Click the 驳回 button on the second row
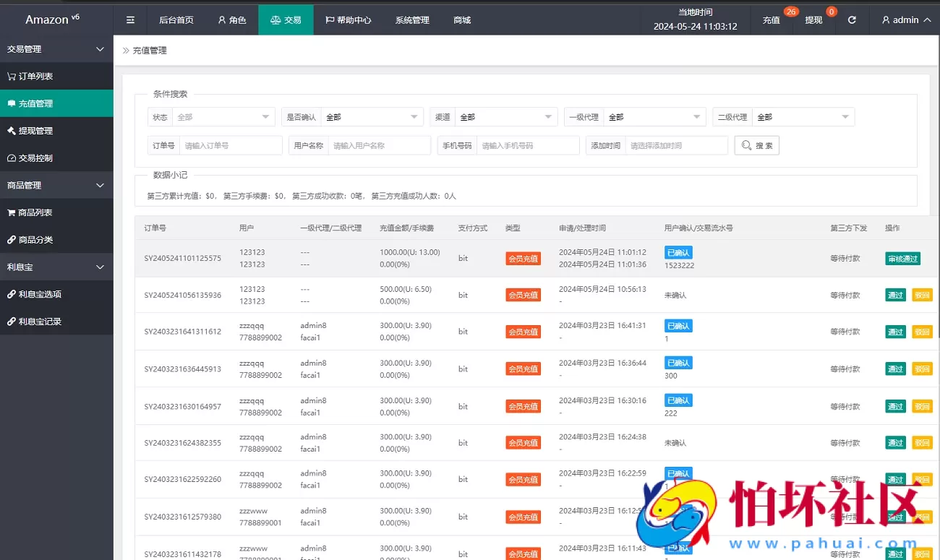 click(x=922, y=294)
